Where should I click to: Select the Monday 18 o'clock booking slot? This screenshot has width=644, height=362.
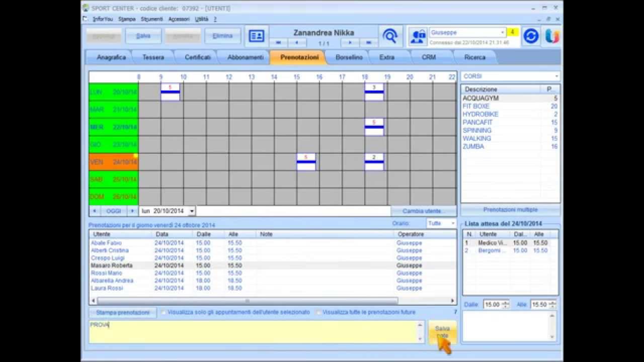click(374, 92)
